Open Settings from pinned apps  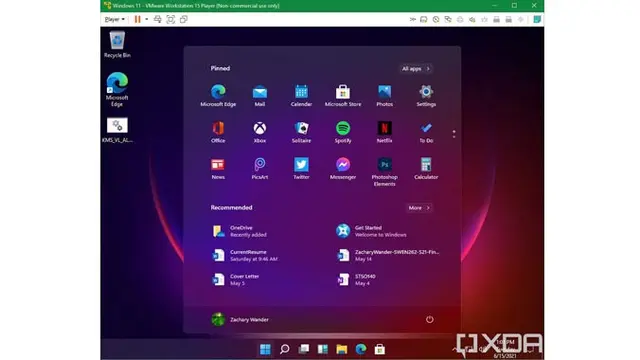(426, 96)
